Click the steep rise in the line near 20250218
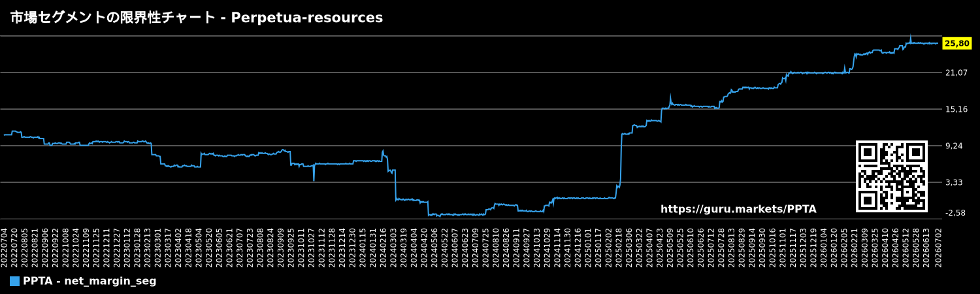 pos(621,160)
